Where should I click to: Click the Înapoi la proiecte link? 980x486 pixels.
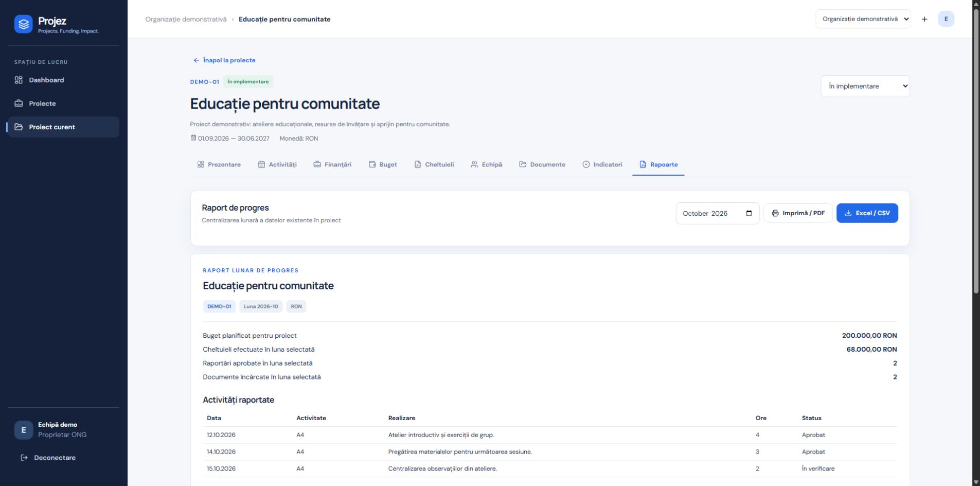[x=224, y=60]
